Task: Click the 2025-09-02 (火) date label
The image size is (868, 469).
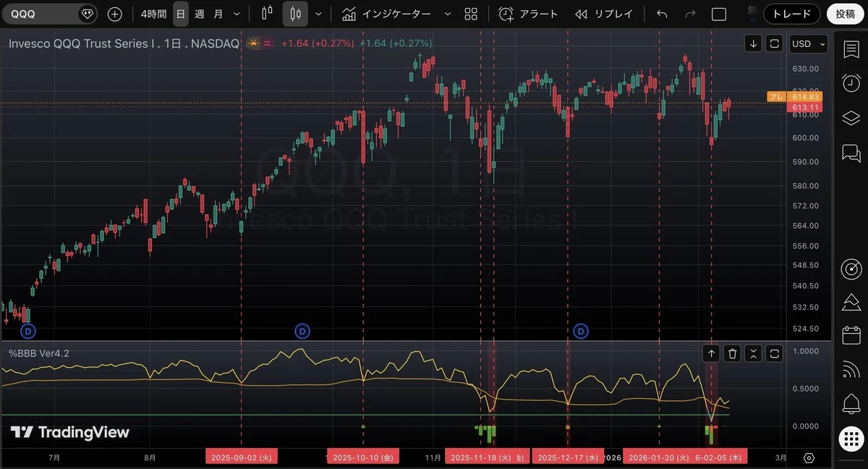Action: (241, 457)
